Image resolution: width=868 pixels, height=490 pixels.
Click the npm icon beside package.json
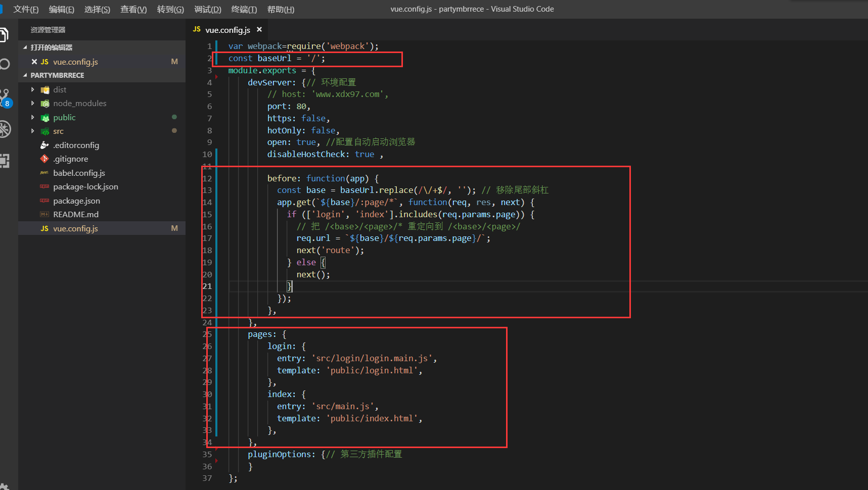coord(45,201)
